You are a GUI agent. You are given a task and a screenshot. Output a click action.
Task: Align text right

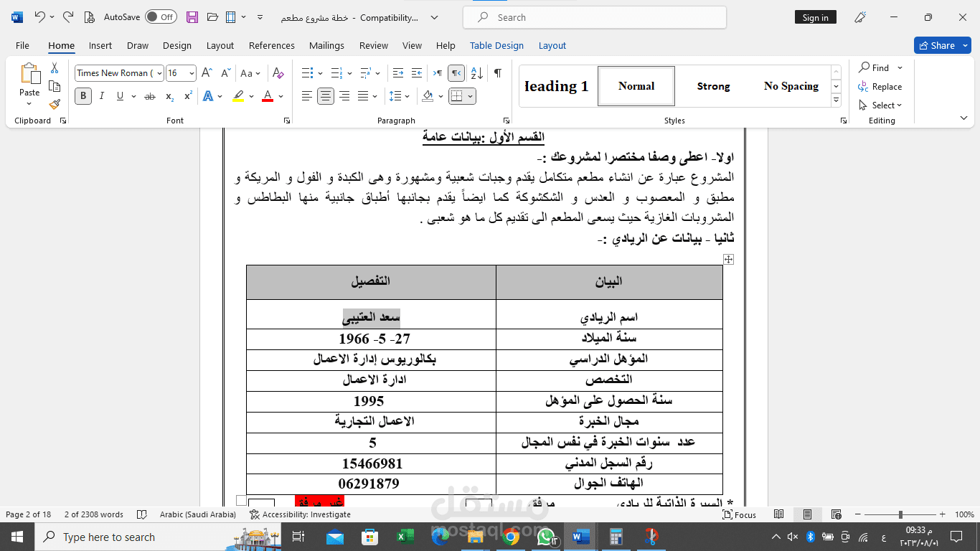pyautogui.click(x=344, y=96)
